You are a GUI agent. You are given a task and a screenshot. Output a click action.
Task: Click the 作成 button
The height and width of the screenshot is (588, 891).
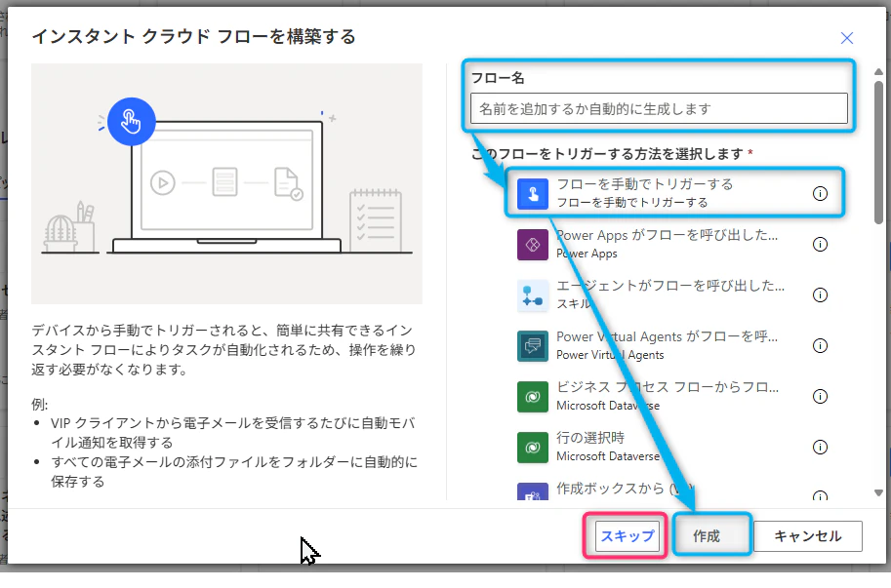tap(707, 536)
